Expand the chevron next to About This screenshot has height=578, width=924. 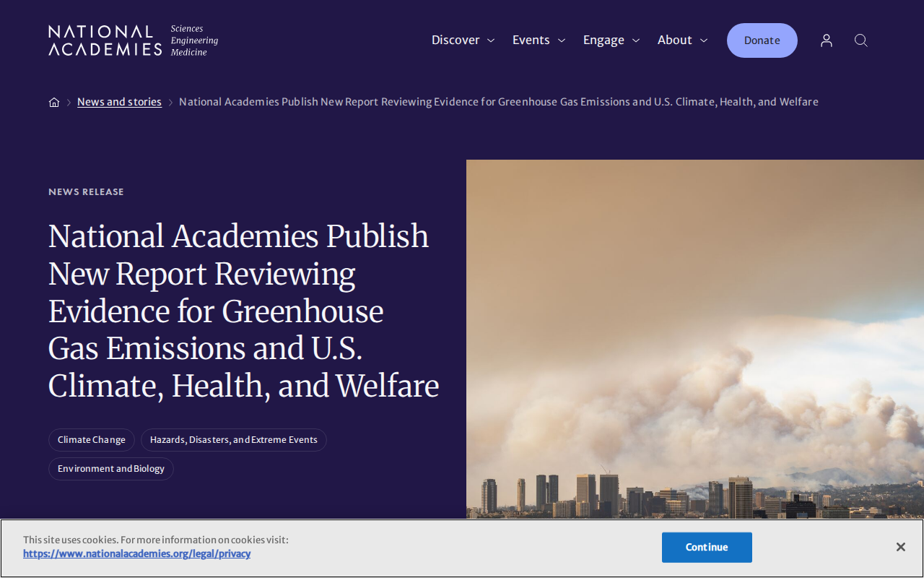(x=704, y=40)
